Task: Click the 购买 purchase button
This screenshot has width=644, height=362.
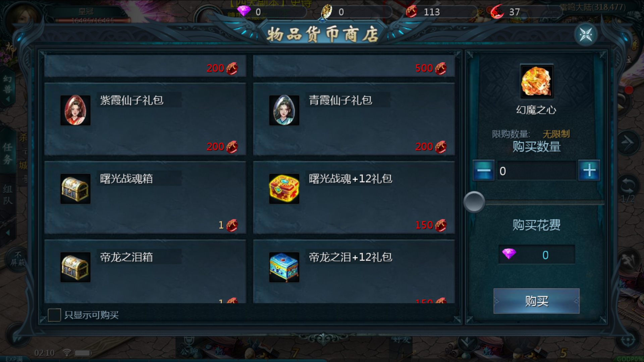Action: (x=536, y=301)
